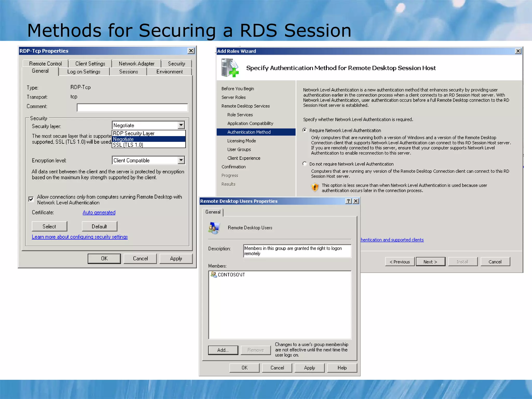The width and height of the screenshot is (532, 399).
Task: Click the help question mark button
Action: click(349, 201)
